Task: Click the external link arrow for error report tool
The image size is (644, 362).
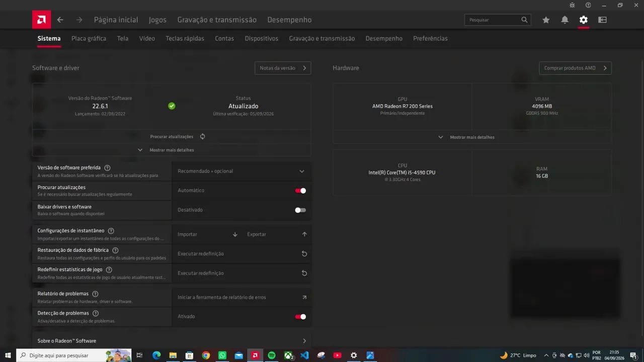Action: [x=304, y=297]
